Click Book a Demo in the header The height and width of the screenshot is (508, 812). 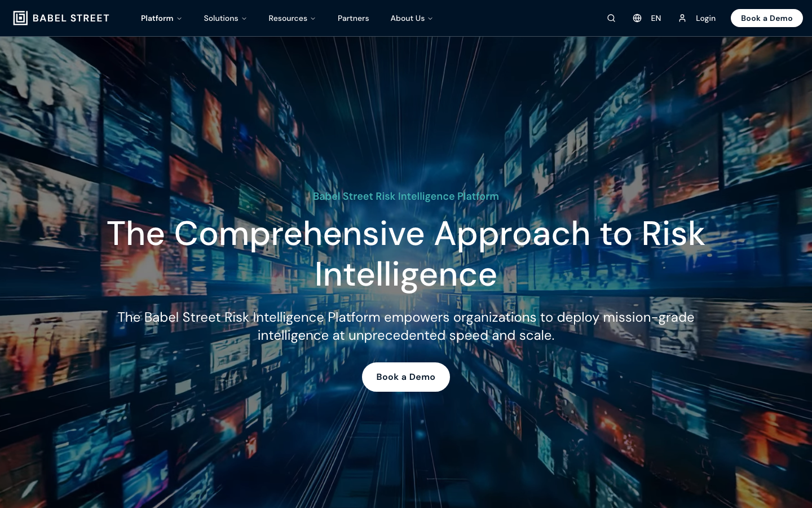[767, 18]
